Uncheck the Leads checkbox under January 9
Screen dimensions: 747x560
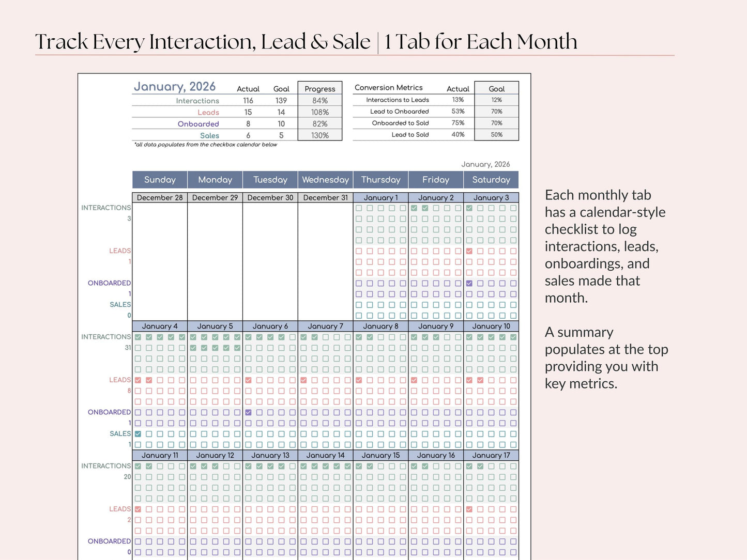click(x=414, y=380)
